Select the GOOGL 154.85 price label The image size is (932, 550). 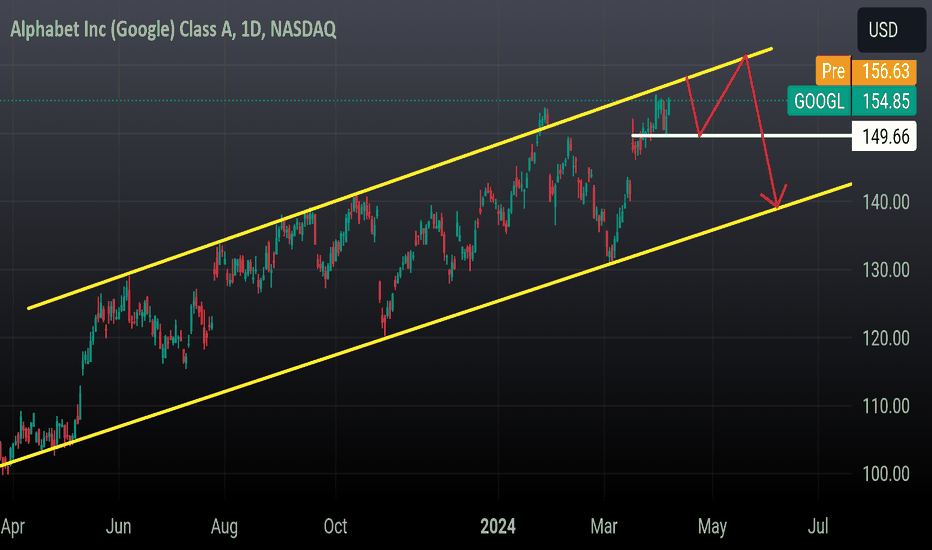(852, 100)
